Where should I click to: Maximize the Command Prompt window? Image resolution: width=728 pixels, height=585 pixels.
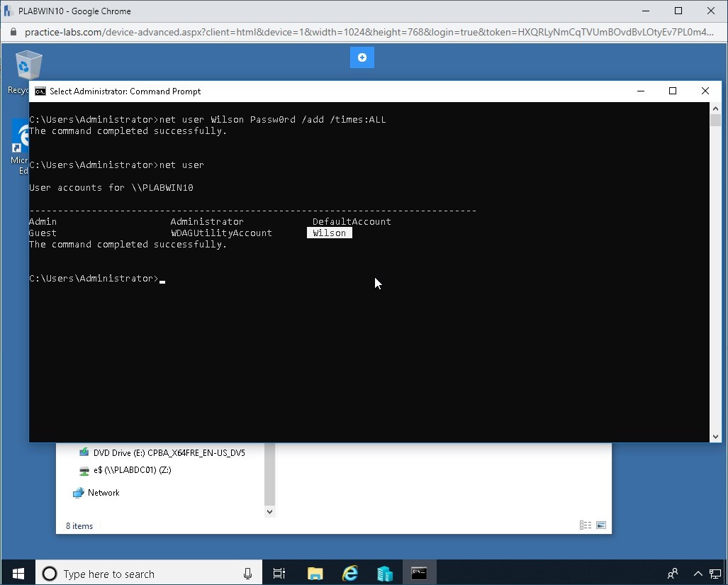672,91
